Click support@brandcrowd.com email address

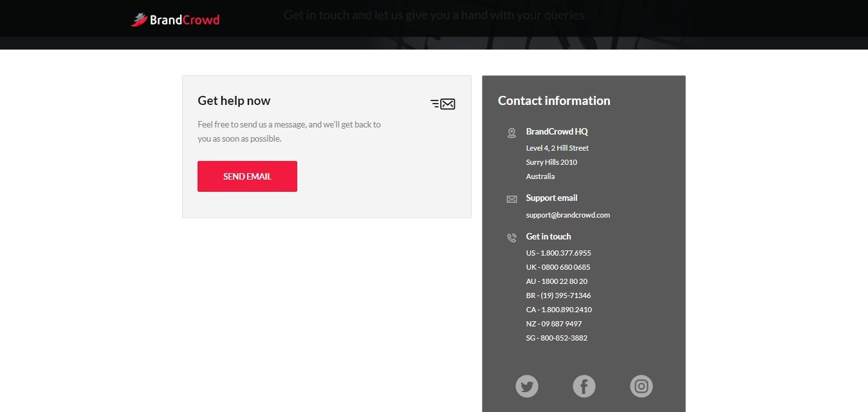click(x=568, y=215)
